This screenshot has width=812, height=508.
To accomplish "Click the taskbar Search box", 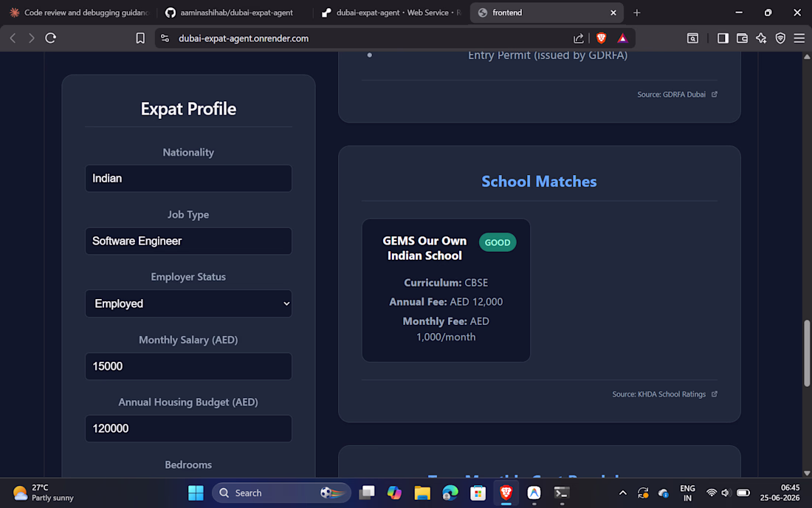I will pyautogui.click(x=282, y=493).
